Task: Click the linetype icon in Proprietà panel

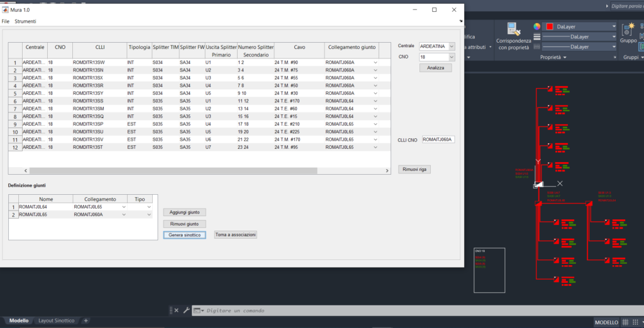Action: [x=537, y=46]
